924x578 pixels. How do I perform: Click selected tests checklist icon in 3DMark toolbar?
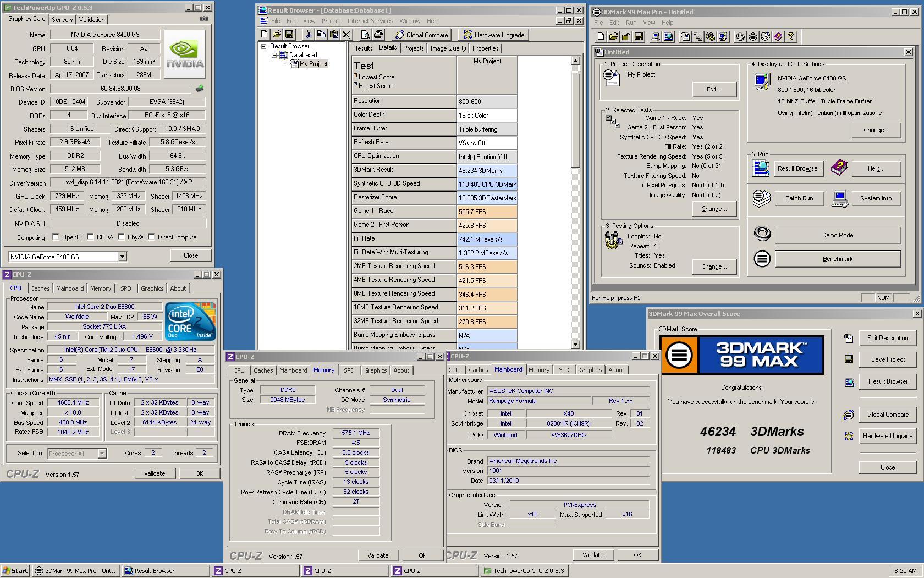click(x=698, y=36)
